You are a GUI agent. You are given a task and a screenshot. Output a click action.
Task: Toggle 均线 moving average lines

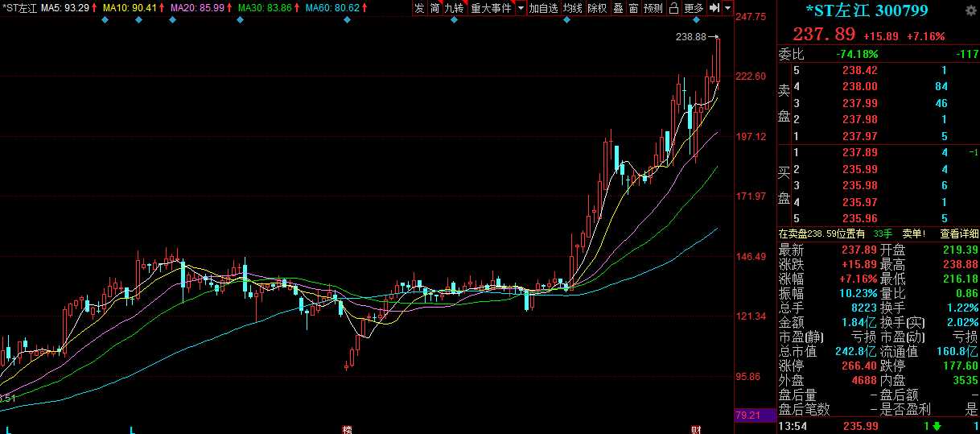[x=572, y=8]
